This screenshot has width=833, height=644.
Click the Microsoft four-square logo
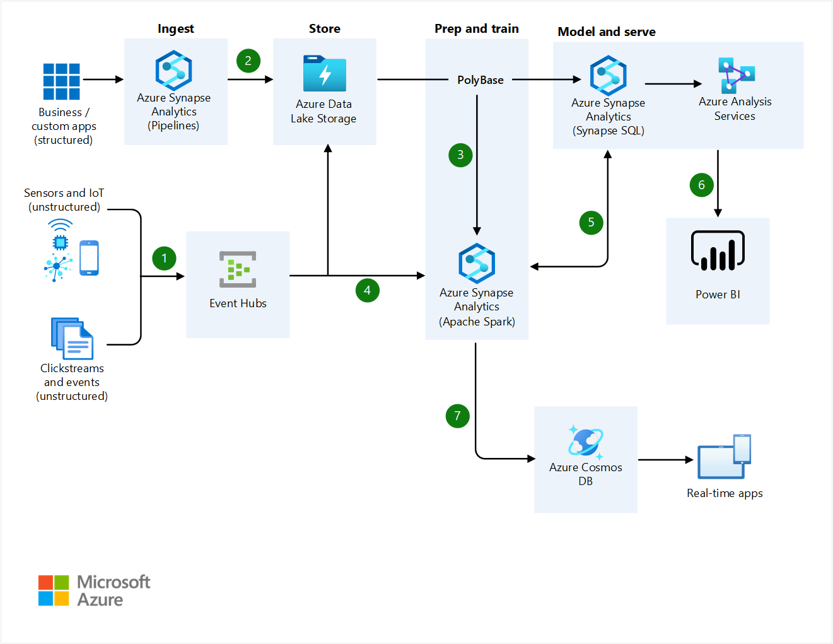pyautogui.click(x=54, y=590)
